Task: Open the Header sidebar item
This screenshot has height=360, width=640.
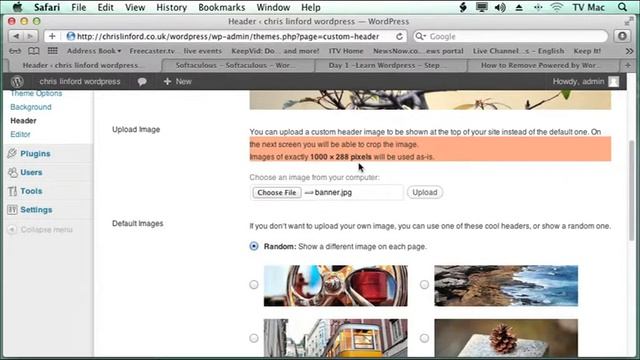Action: [x=23, y=121]
